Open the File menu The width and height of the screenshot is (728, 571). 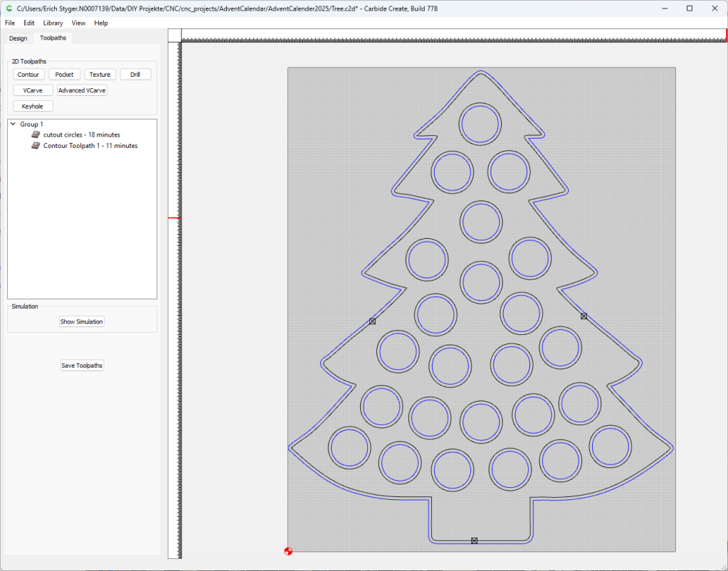10,23
